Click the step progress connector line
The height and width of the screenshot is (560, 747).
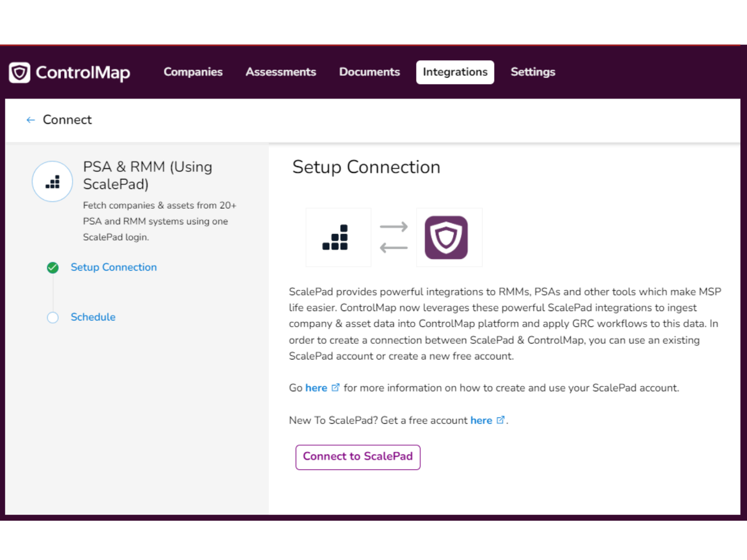pos(53,292)
